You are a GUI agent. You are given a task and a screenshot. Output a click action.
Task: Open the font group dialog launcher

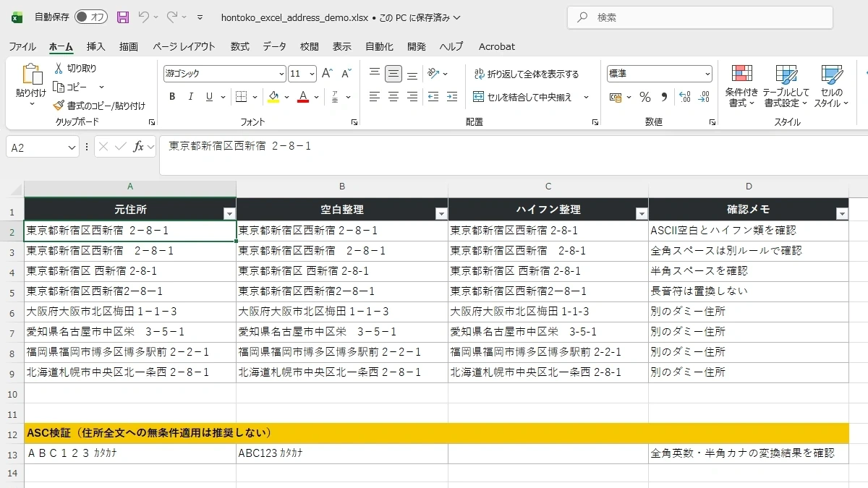tap(354, 123)
